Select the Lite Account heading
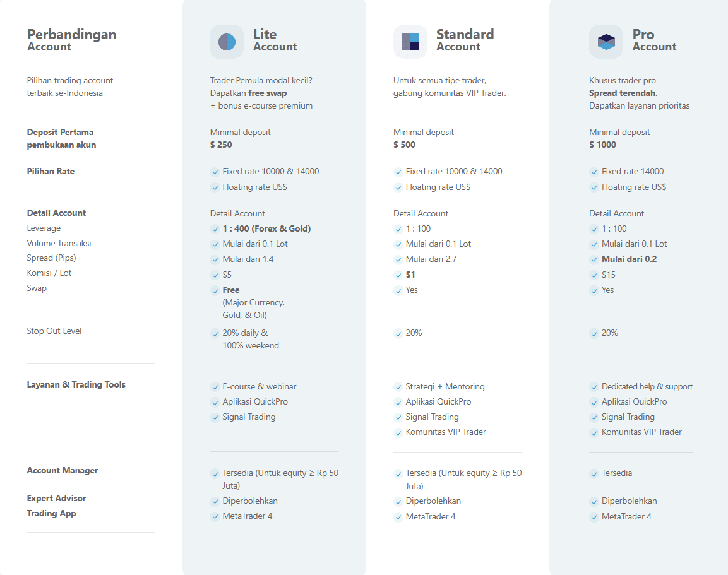Image resolution: width=728 pixels, height=575 pixels. (x=275, y=40)
